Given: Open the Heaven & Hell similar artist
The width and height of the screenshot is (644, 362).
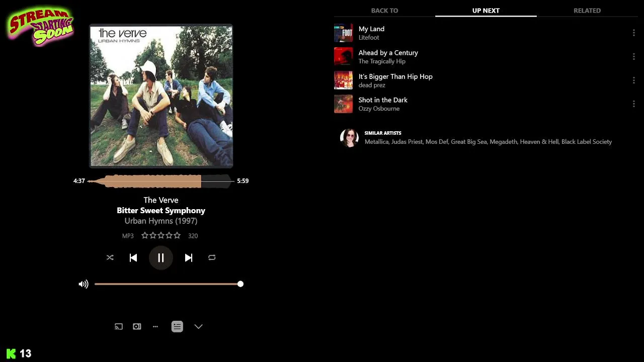Looking at the screenshot, I should tap(539, 142).
